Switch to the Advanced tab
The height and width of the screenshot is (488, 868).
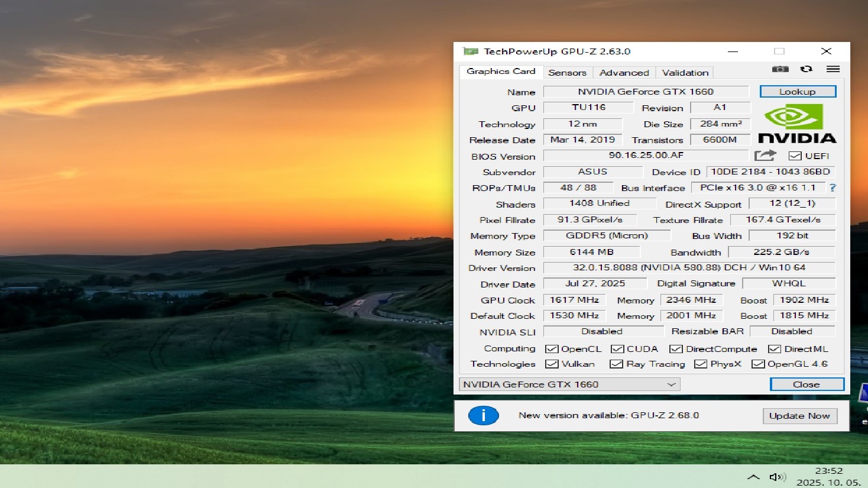[x=624, y=73]
